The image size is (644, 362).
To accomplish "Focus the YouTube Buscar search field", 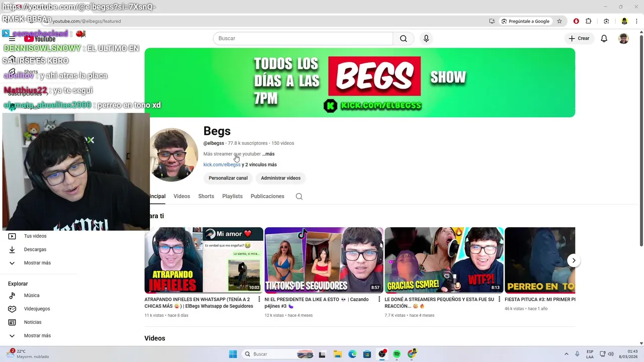I will click(x=303, y=39).
